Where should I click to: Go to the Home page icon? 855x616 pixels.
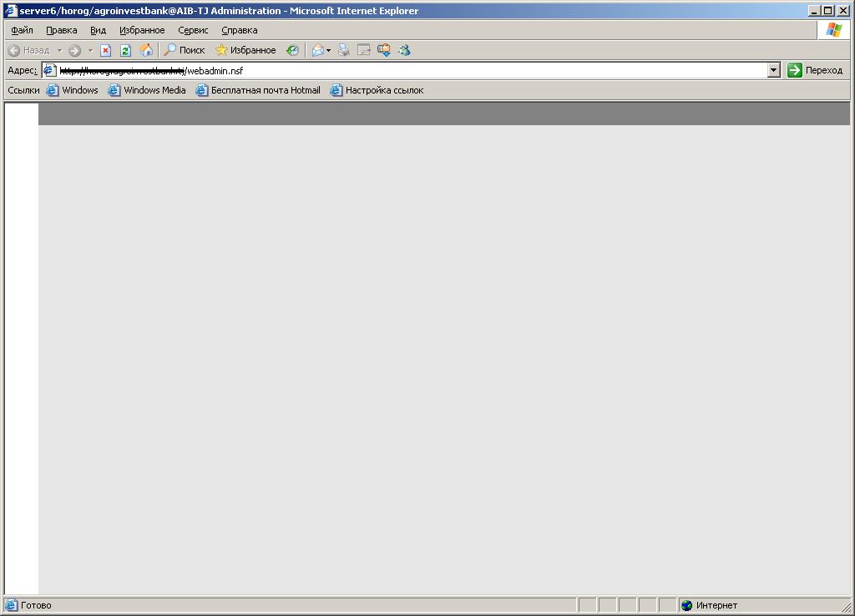point(146,50)
